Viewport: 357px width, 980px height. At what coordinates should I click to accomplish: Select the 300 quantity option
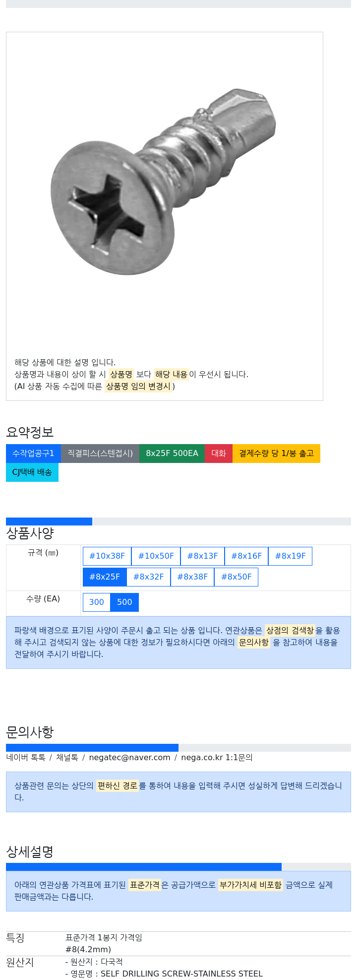tap(97, 602)
